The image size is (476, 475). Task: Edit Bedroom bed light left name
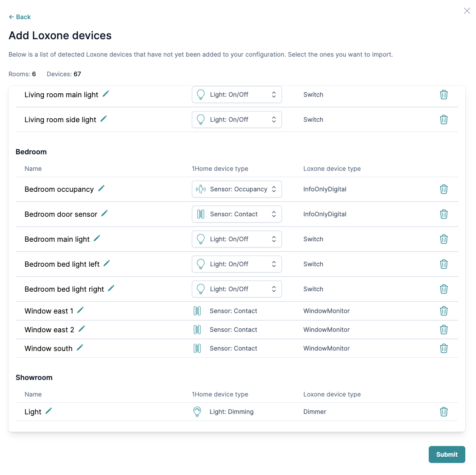point(107,263)
